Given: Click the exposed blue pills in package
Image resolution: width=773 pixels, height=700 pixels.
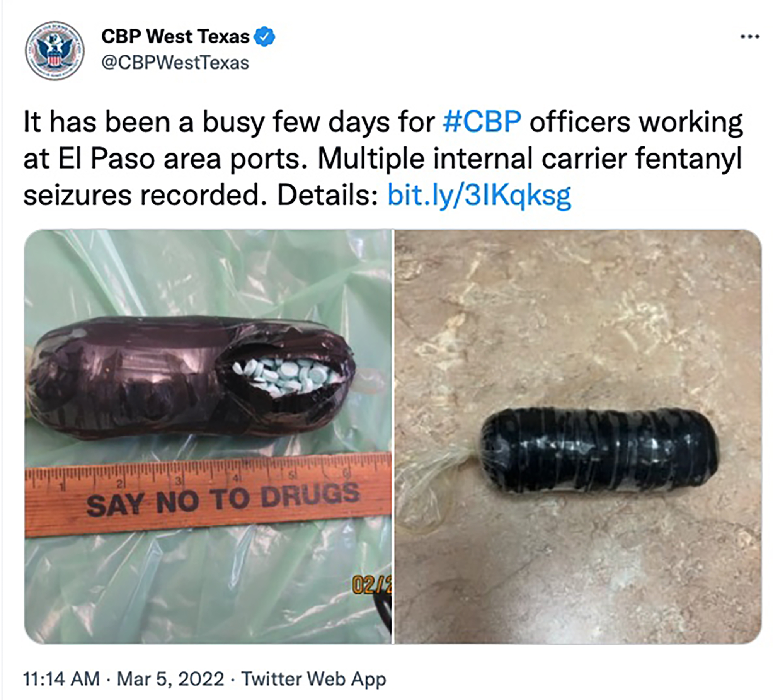Looking at the screenshot, I should click(x=285, y=376).
